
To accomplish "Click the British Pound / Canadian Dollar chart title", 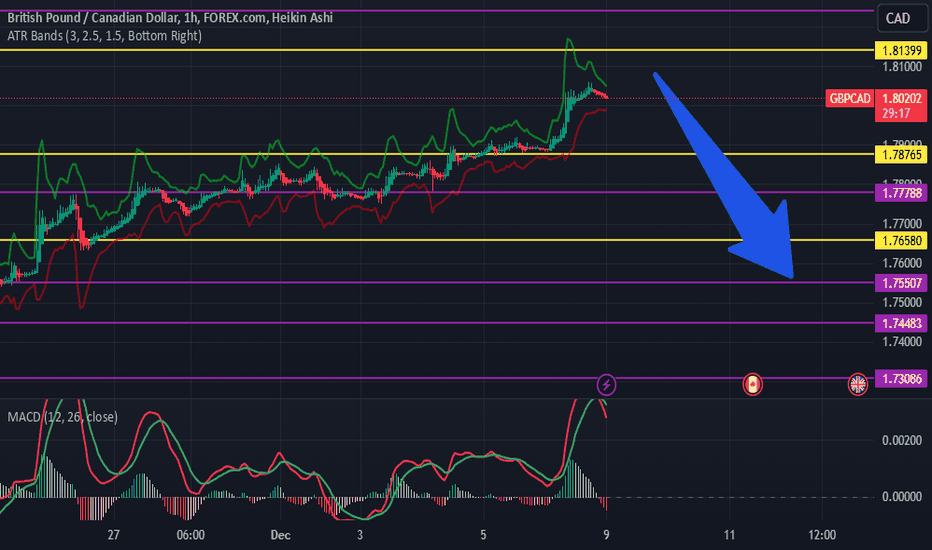I will 170,18.
